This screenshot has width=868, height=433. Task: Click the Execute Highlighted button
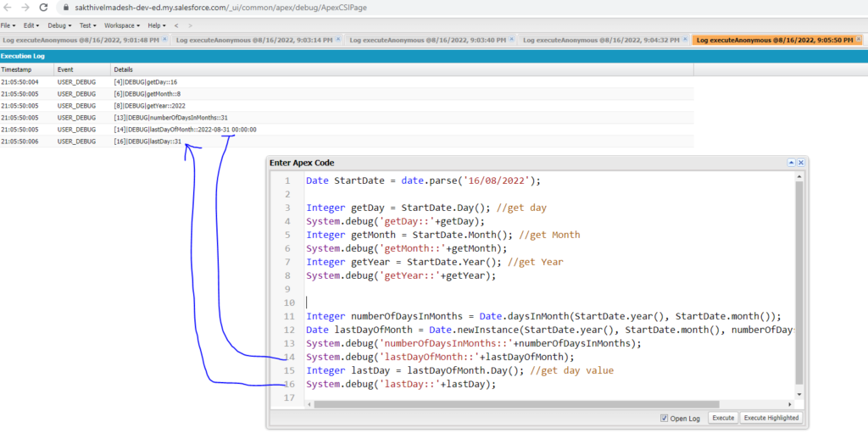point(771,418)
